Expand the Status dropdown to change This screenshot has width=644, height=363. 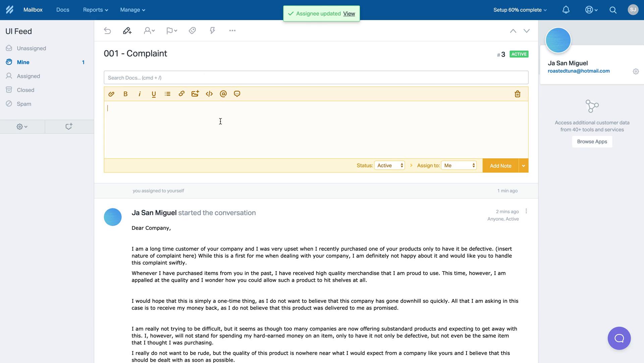389,165
